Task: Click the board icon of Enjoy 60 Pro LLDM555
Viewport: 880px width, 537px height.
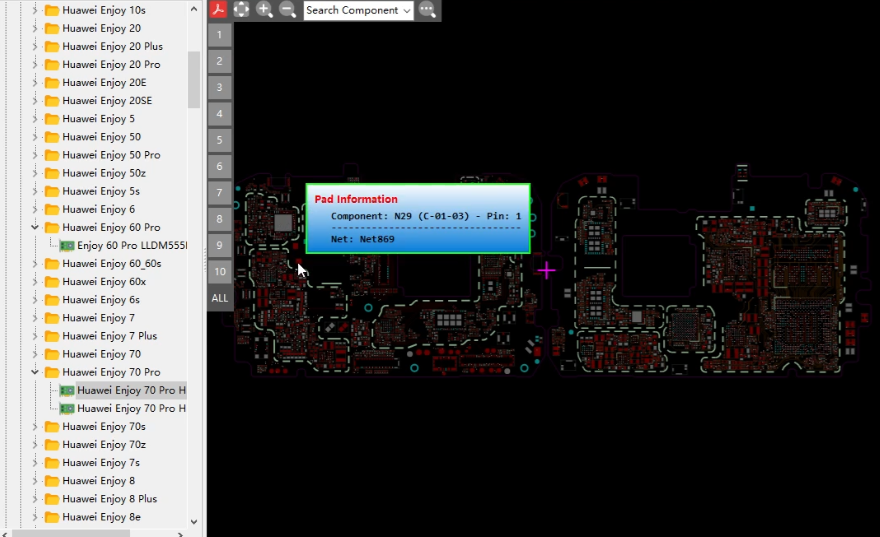Action: point(67,245)
